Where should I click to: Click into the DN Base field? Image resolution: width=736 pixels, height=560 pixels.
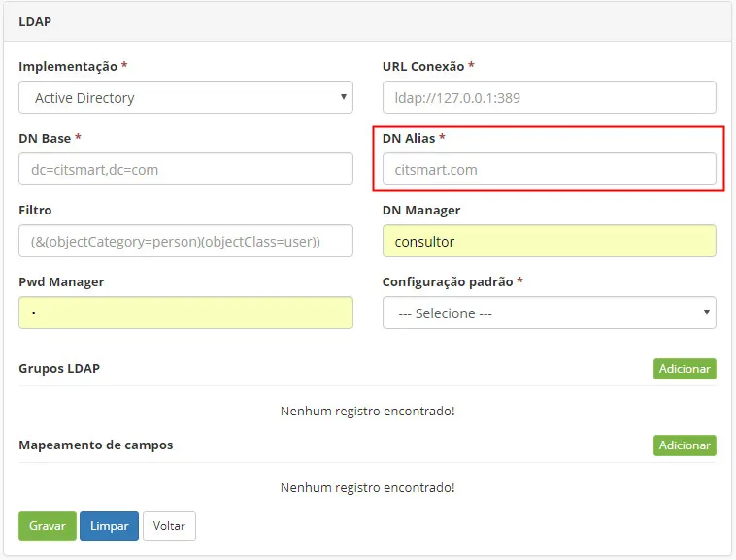click(x=185, y=169)
